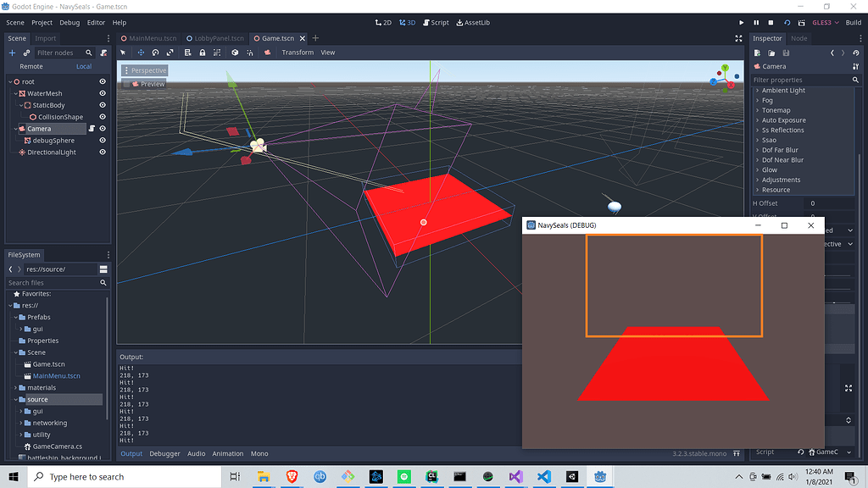Stop the running scene

pyautogui.click(x=771, y=23)
